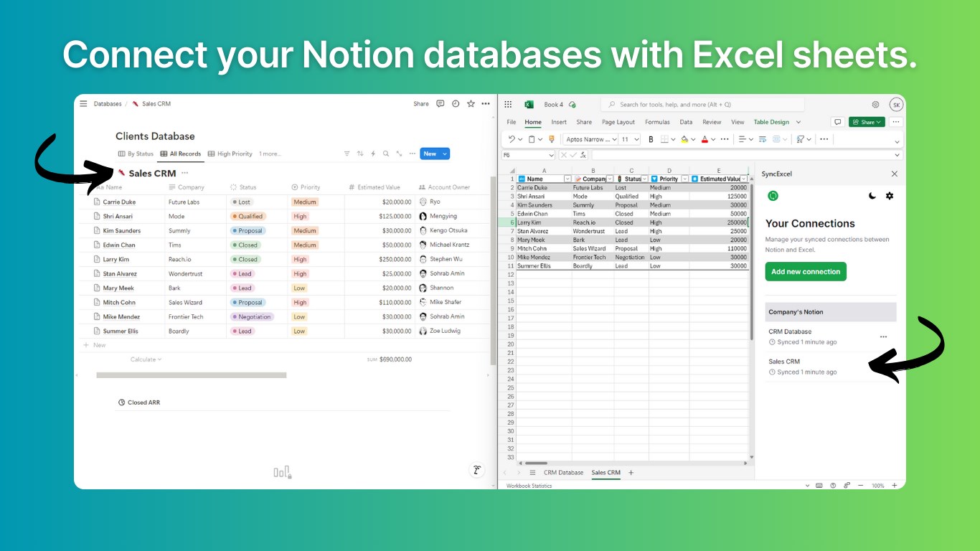Click Excel sort and filter icon

click(800, 139)
